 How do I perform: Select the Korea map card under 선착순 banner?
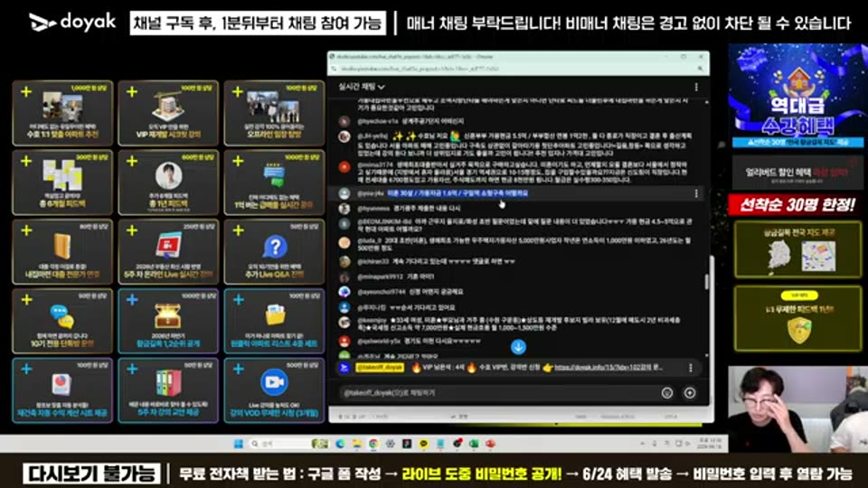pyautogui.click(x=797, y=249)
